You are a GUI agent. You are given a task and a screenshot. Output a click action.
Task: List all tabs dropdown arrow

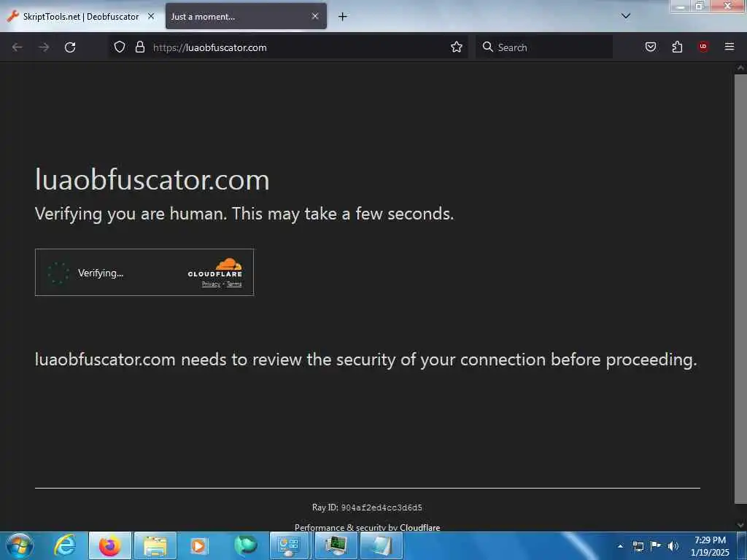pyautogui.click(x=626, y=16)
